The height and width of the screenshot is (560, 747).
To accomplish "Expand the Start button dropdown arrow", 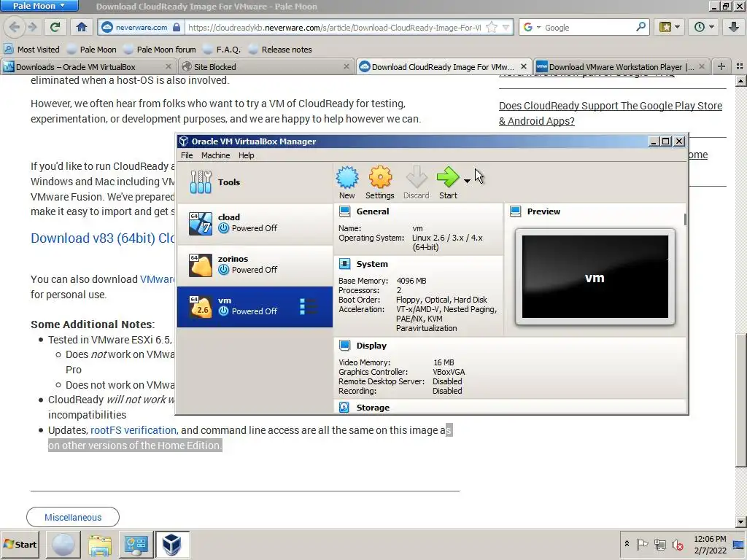I will coord(467,181).
